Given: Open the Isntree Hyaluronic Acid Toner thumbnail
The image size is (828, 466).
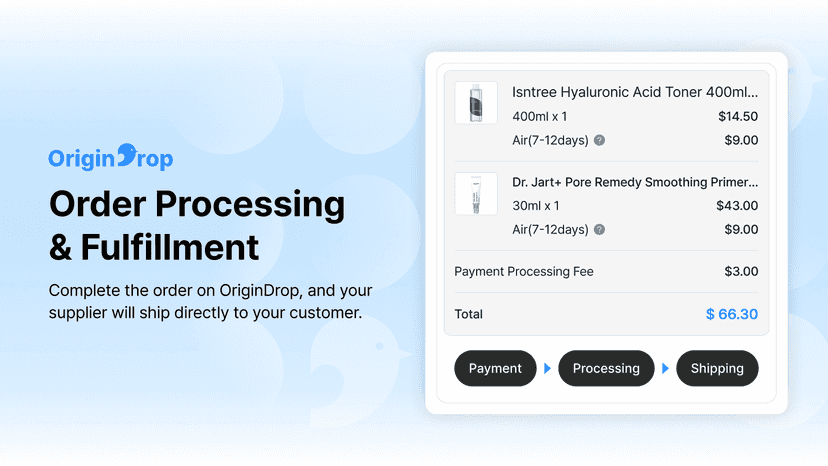Looking at the screenshot, I should pos(476,102).
